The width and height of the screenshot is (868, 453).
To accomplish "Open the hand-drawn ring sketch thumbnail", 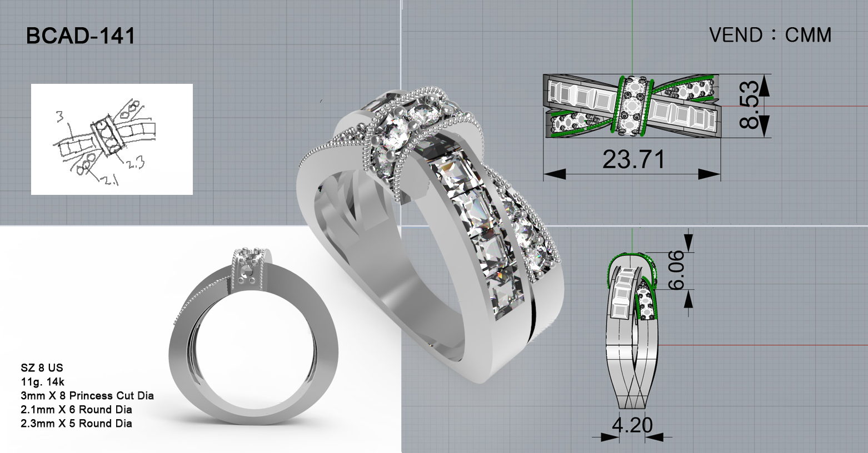I will click(112, 139).
